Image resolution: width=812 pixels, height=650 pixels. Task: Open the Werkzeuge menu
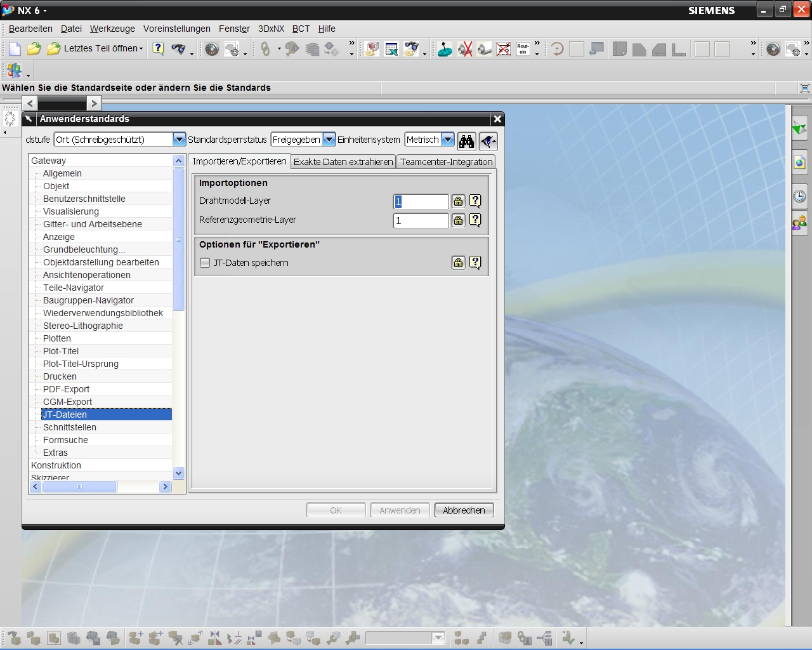point(112,29)
